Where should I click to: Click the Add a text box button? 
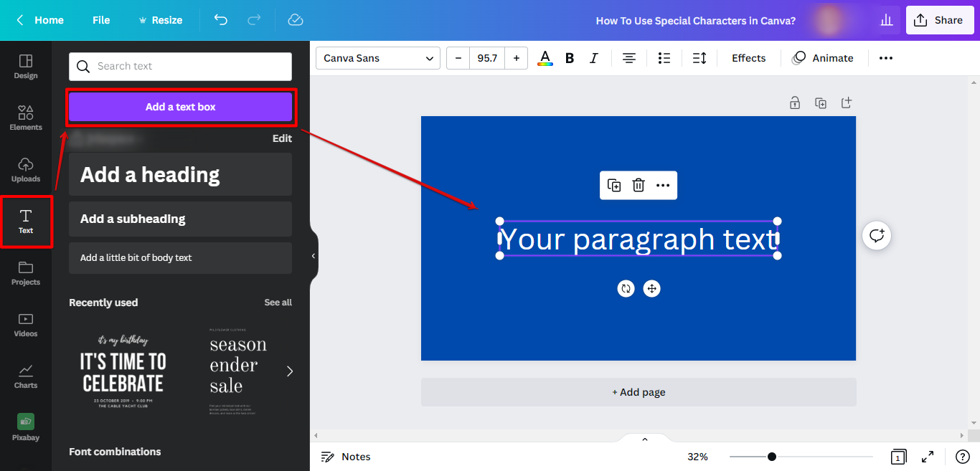click(x=180, y=106)
